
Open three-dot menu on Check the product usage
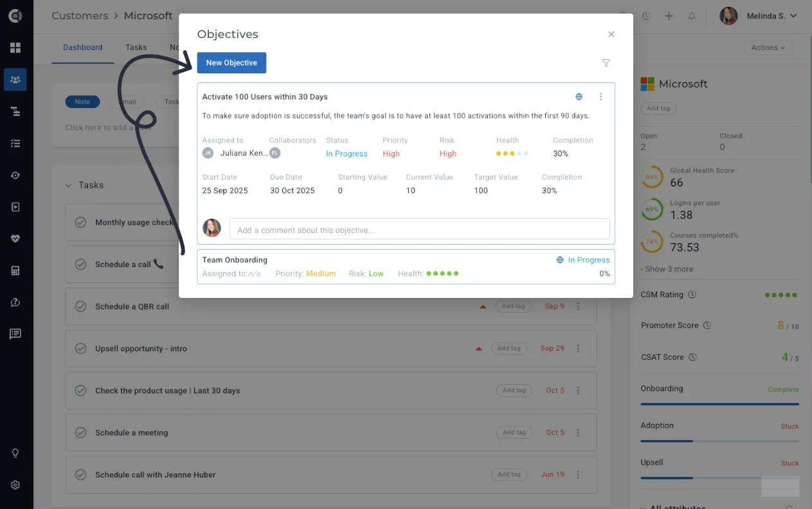[x=578, y=390]
